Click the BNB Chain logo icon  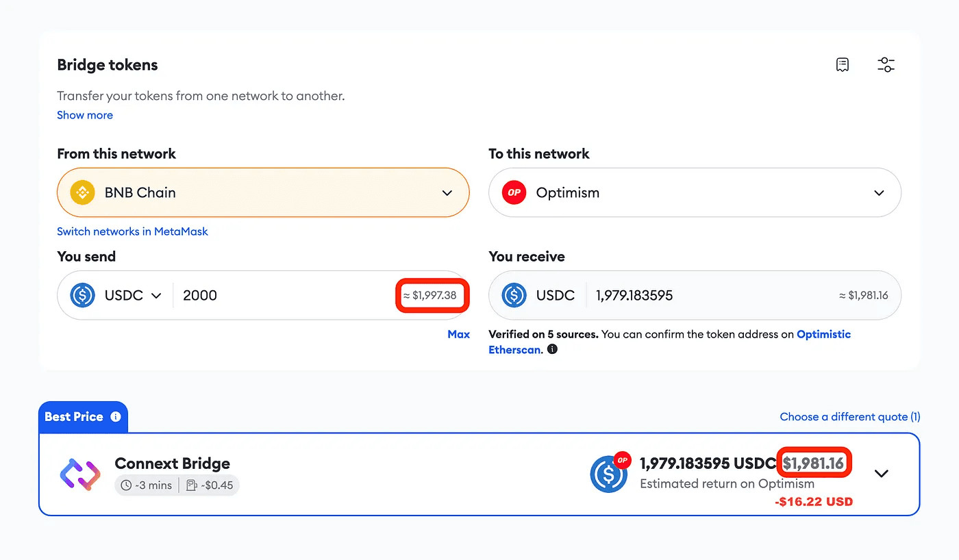(82, 192)
